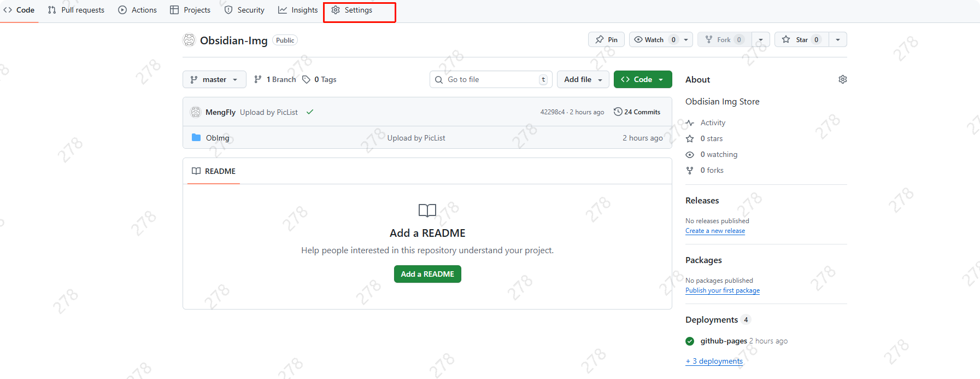Open the green Code clone dropdown
The width and height of the screenshot is (980, 379).
click(642, 79)
